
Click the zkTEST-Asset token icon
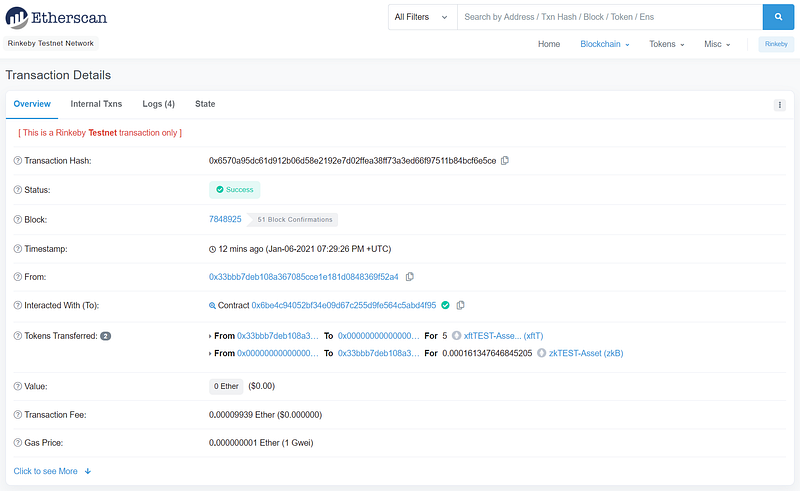pyautogui.click(x=541, y=353)
